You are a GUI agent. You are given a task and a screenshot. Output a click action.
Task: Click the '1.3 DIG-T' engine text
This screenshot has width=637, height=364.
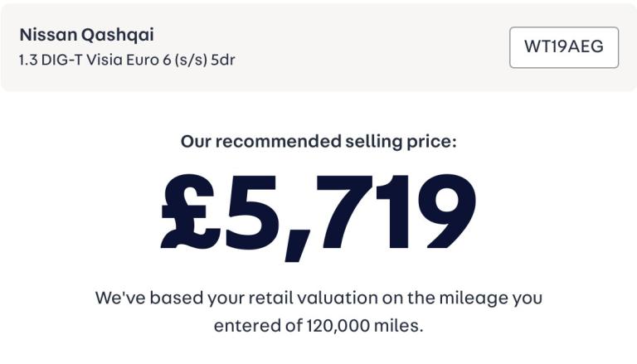[x=53, y=61]
